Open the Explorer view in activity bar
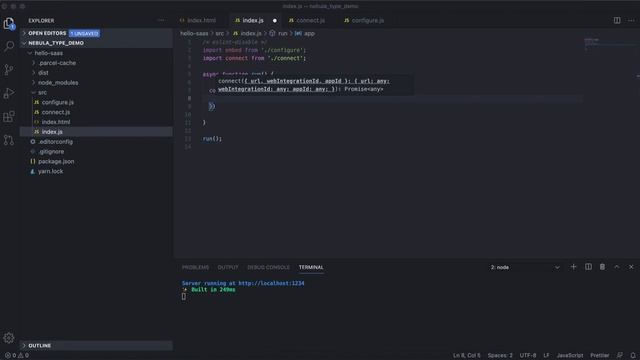This screenshot has width=640, height=360. coord(9,23)
